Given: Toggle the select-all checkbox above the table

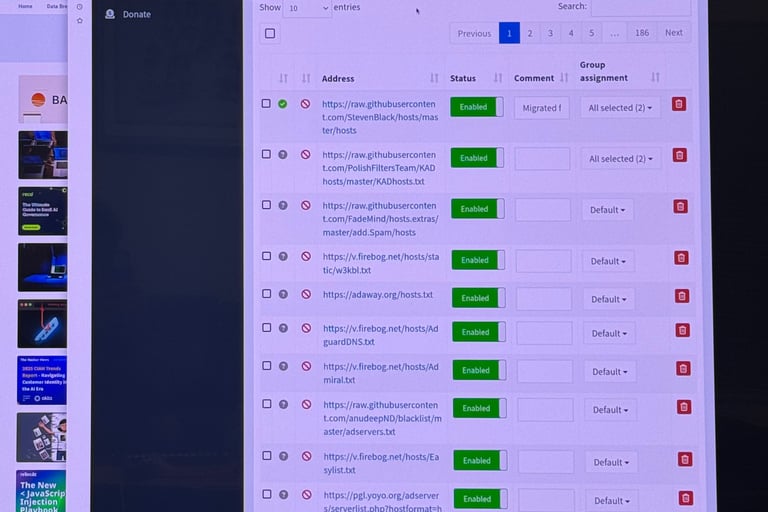Looking at the screenshot, I should (270, 33).
